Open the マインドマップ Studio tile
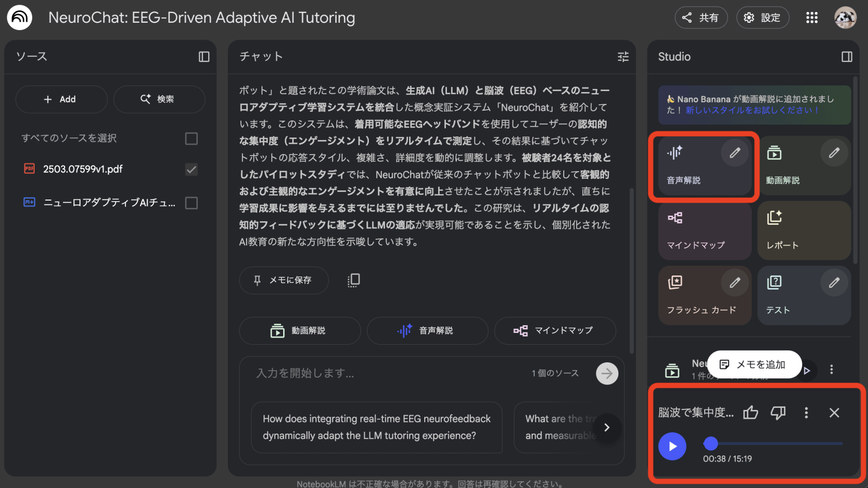 pyautogui.click(x=704, y=231)
